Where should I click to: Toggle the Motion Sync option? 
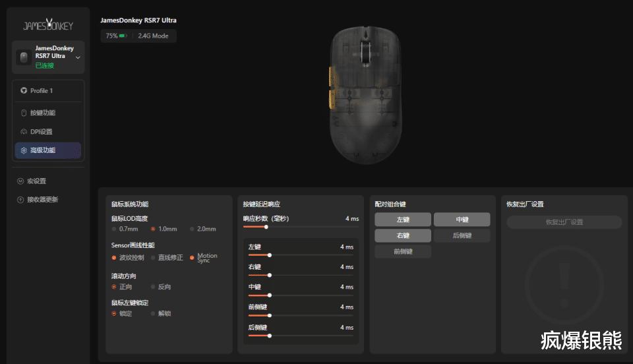coord(204,257)
